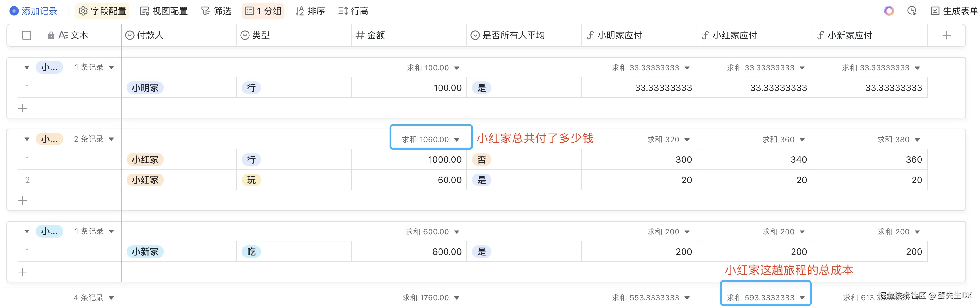Open the clock history icon
The image size is (980, 308).
[912, 11]
